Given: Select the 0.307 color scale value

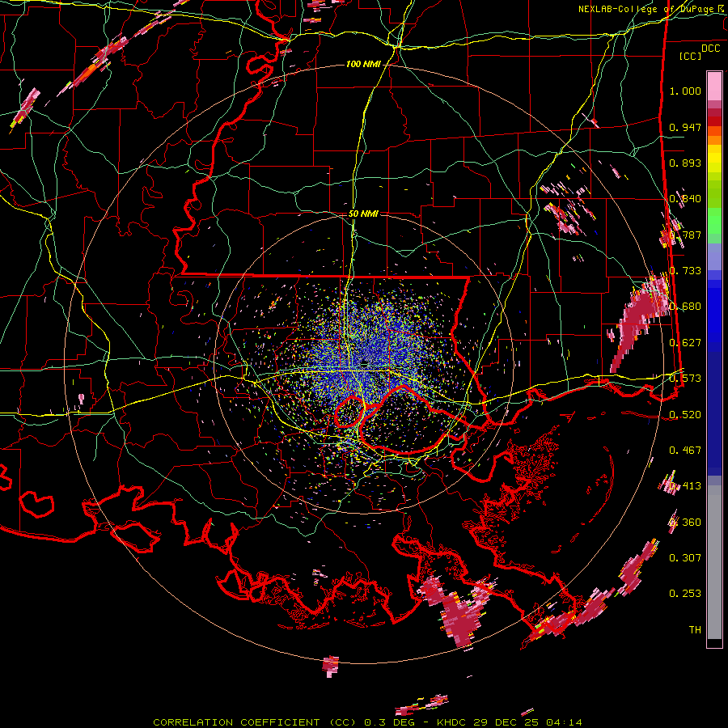Looking at the screenshot, I should tap(685, 557).
